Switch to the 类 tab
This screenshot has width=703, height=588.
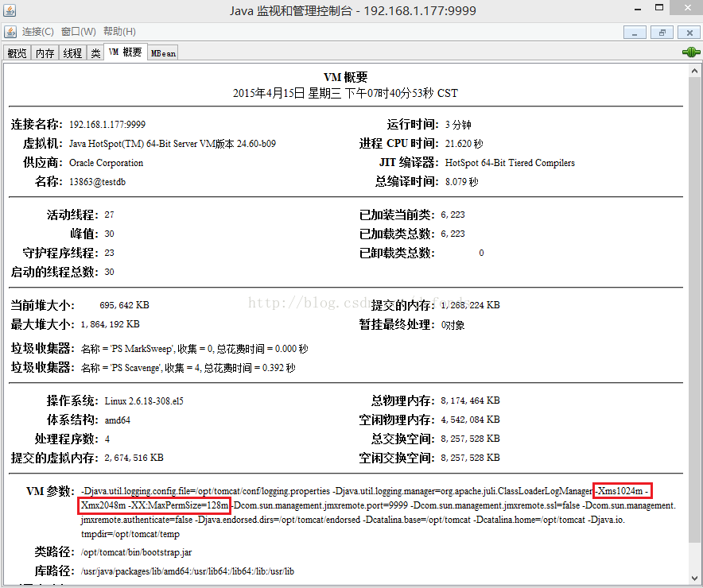(95, 53)
